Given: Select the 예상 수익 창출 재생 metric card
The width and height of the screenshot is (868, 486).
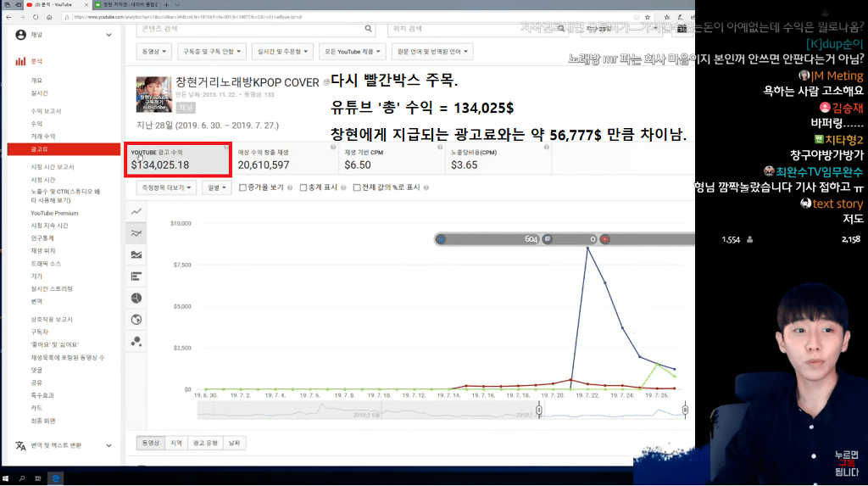Looking at the screenshot, I should point(286,159).
